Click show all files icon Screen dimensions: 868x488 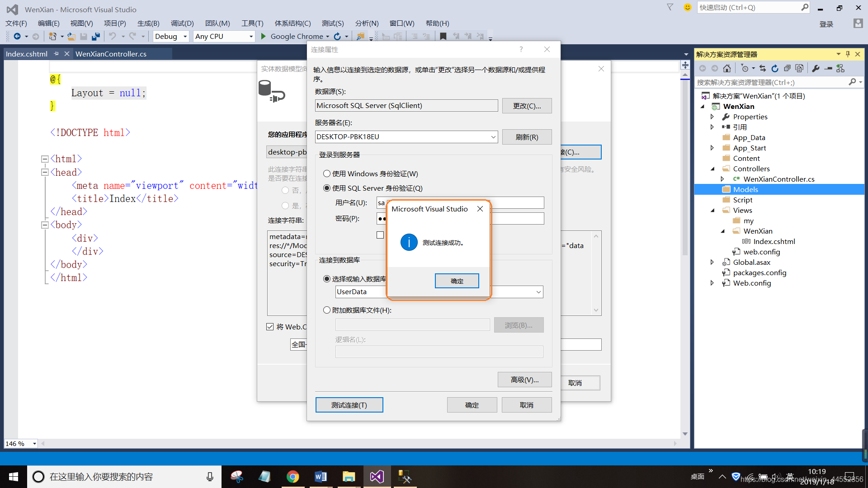pyautogui.click(x=799, y=68)
